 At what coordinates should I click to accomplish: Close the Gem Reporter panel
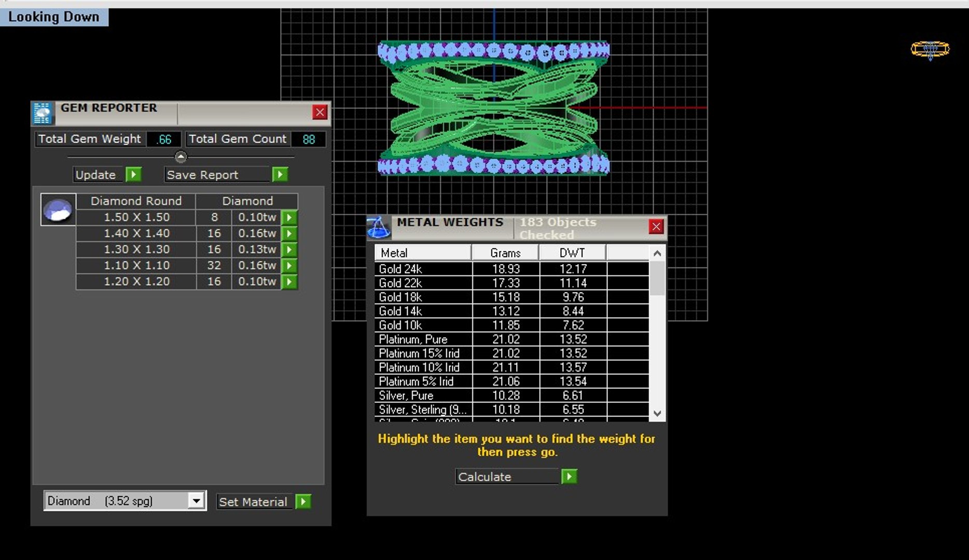[x=320, y=112]
